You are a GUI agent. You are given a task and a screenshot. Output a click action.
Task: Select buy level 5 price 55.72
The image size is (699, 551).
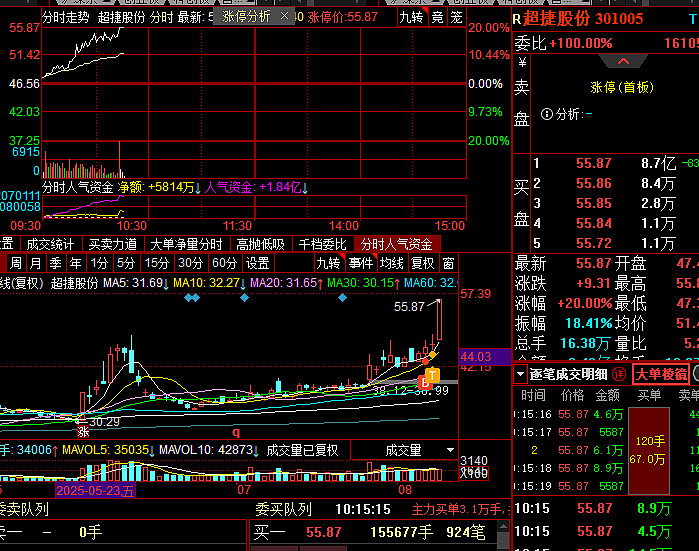point(593,243)
